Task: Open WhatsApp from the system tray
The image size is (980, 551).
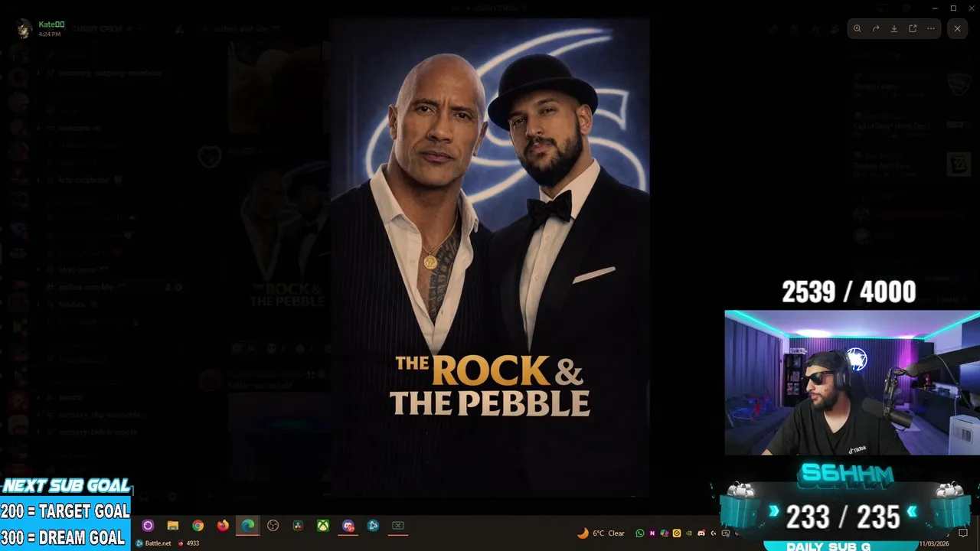Action: point(640,533)
